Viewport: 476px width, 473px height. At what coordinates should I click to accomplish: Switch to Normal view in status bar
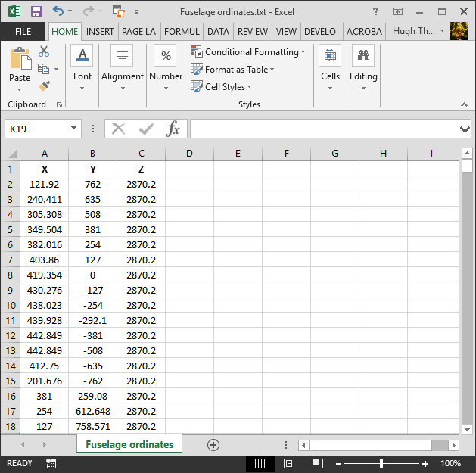tap(260, 463)
